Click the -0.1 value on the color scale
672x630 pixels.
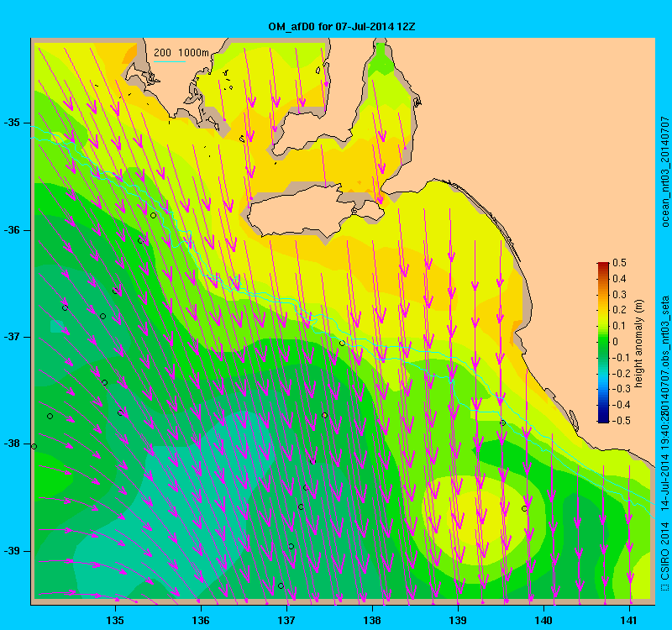point(621,358)
